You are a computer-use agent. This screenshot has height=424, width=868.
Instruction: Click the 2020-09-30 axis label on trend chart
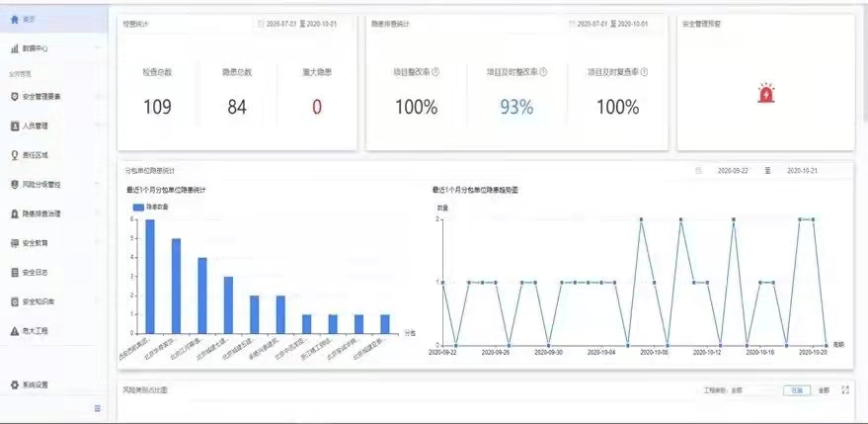click(549, 352)
